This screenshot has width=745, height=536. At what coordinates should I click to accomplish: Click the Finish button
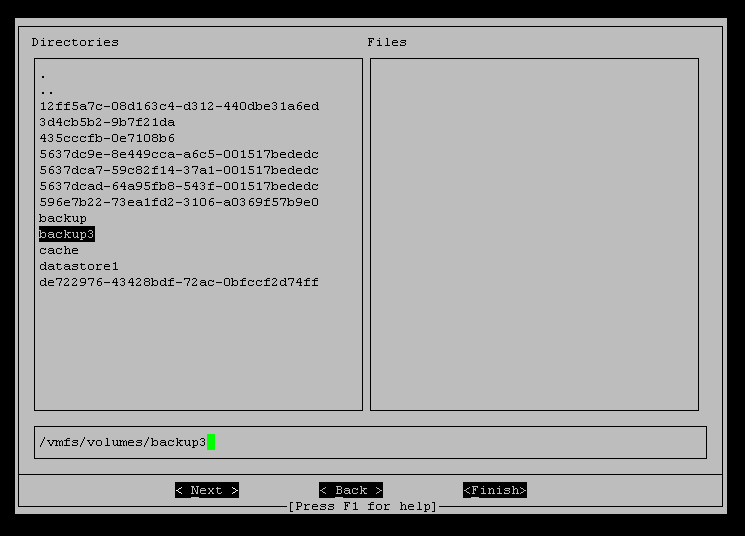pyautogui.click(x=495, y=490)
